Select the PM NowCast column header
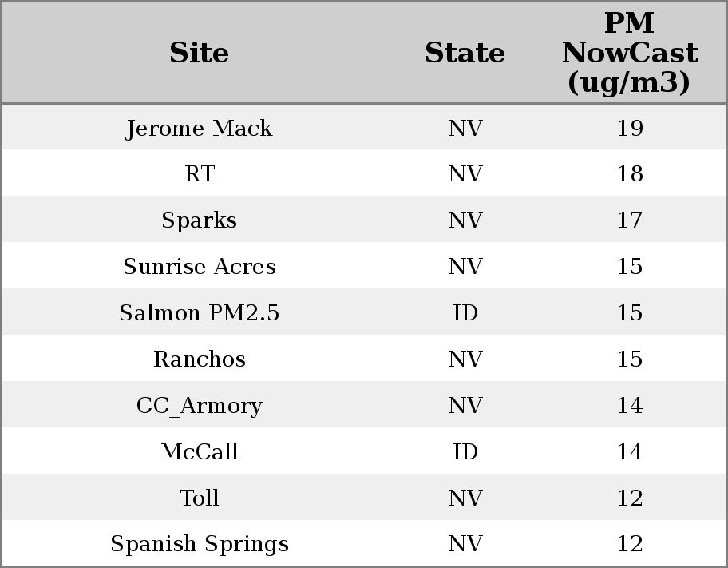The width and height of the screenshot is (728, 568). tap(629, 53)
